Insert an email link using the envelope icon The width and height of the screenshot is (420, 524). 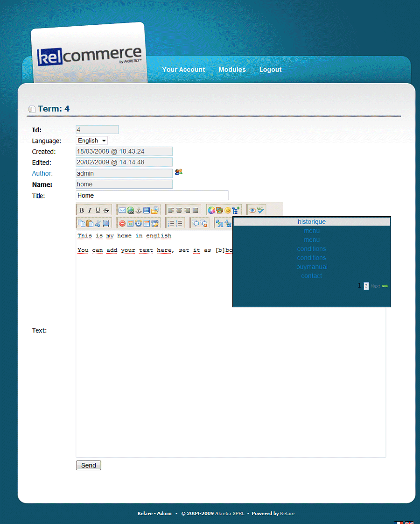[x=122, y=210]
